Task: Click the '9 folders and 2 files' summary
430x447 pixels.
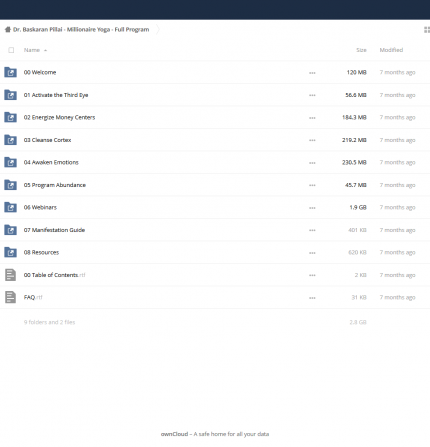Action: 49,322
